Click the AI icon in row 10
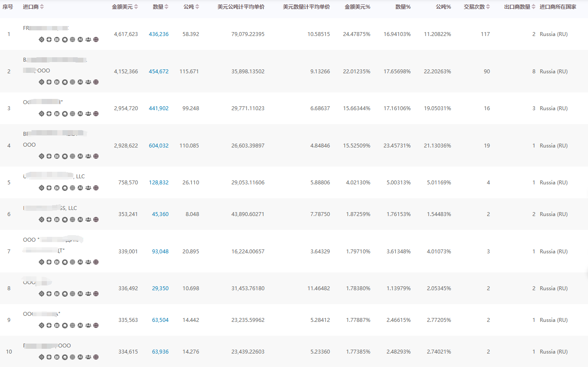Image resolution: width=588 pixels, height=367 pixels. pyautogui.click(x=80, y=357)
